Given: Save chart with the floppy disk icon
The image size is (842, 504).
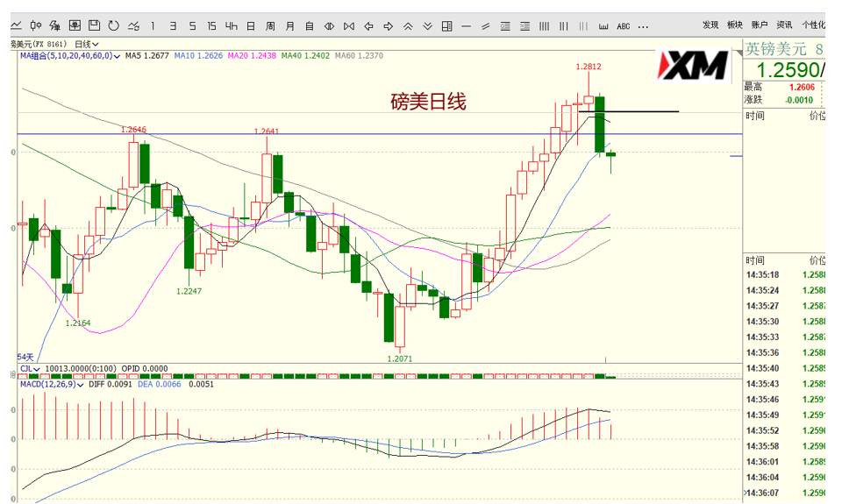Looking at the screenshot, I should tap(94, 25).
